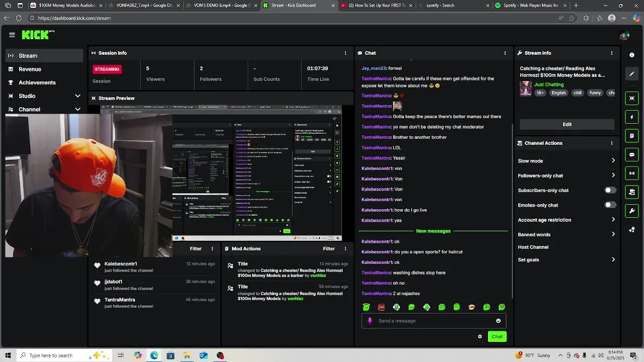
Task: Open the 90°F Sunny weather widget
Action: (533, 355)
